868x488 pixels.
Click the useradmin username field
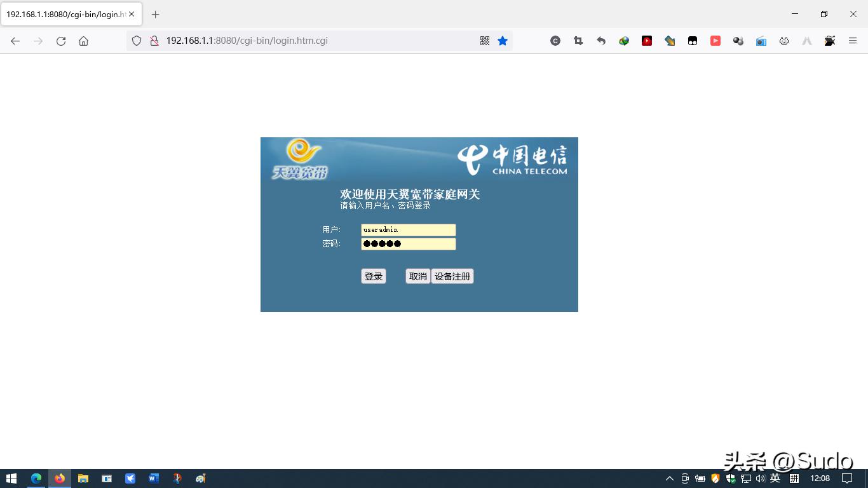point(408,230)
